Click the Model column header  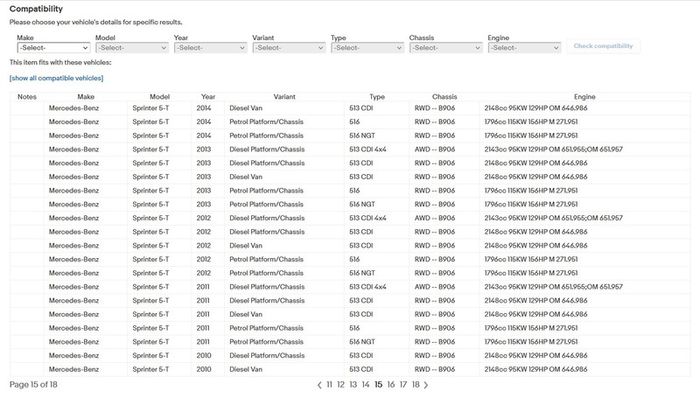160,96
